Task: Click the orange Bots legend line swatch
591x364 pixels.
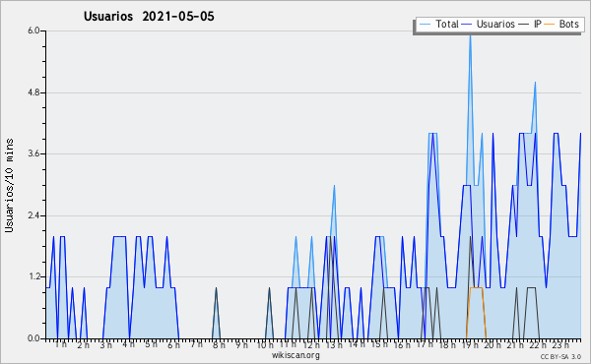Action: pos(550,24)
